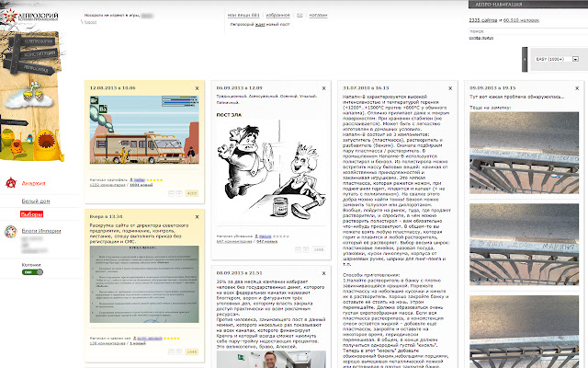Screen dimensions: 588x368
Task: Open the Karlsson cartoon drawing
Action: pos(271,171)
